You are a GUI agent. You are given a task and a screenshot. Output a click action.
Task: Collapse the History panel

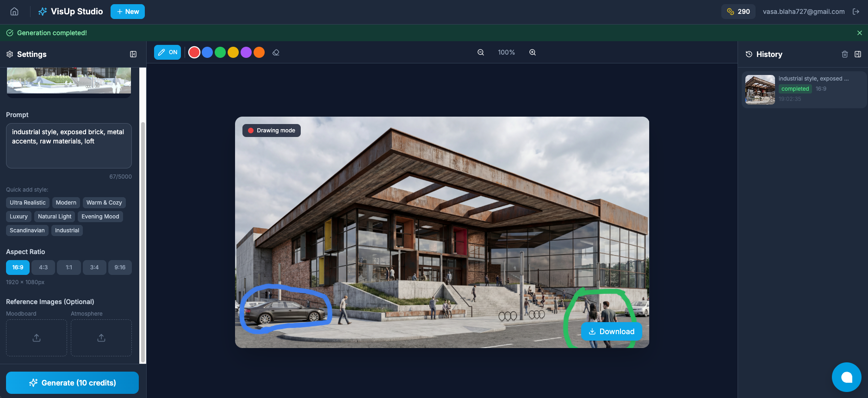[x=858, y=54]
